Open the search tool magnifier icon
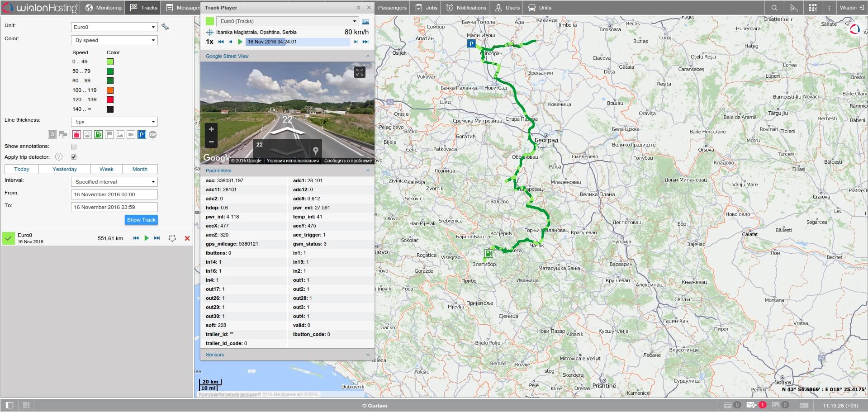Viewport: 868px width, 412px height. pyautogui.click(x=774, y=8)
